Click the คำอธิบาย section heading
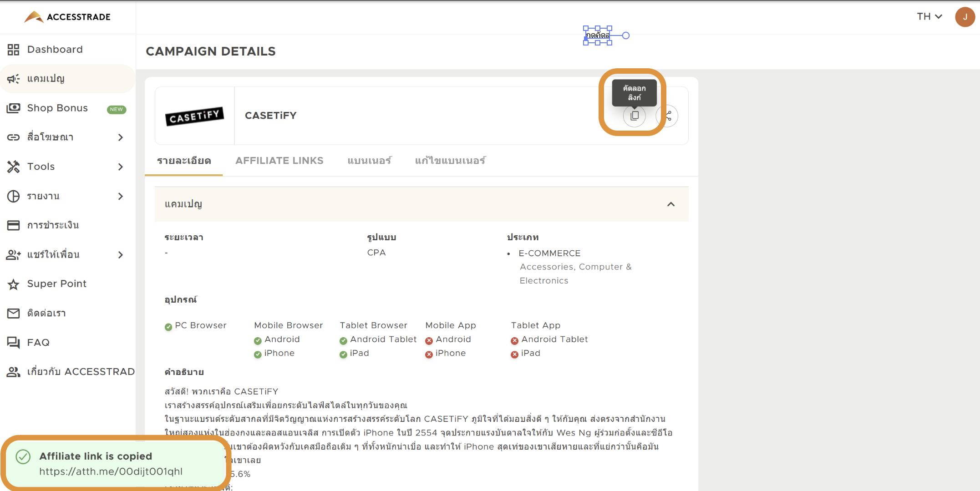Screen dimensions: 980x491 (x=184, y=372)
